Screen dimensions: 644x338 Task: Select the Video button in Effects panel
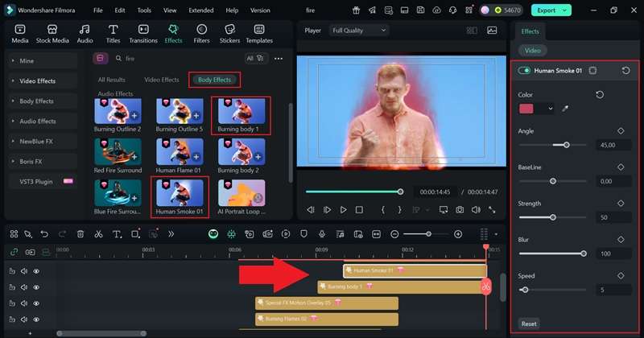532,51
